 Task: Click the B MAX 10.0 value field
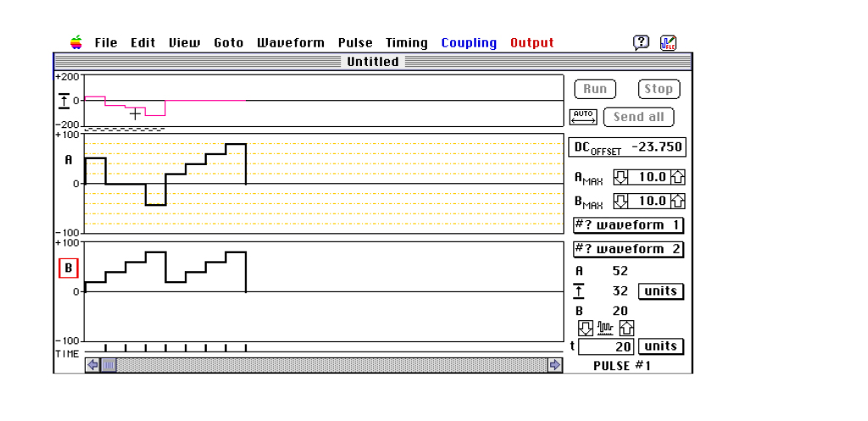[x=648, y=201]
